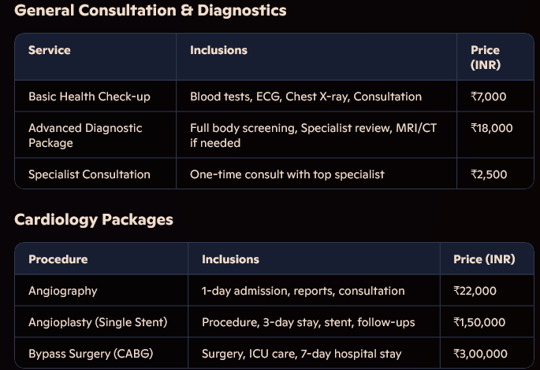The image size is (540, 370).
Task: Click the Cardiology Packages heading
Action: coord(94,220)
